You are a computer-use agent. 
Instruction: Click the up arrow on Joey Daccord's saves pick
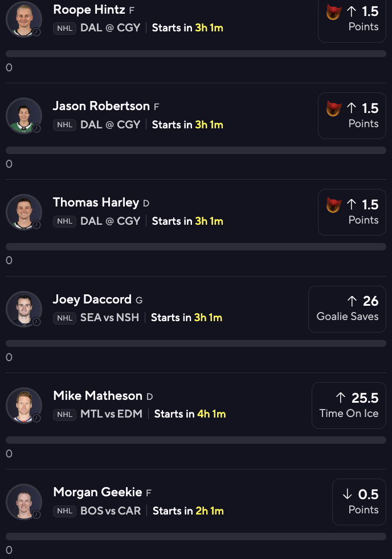[x=352, y=301]
